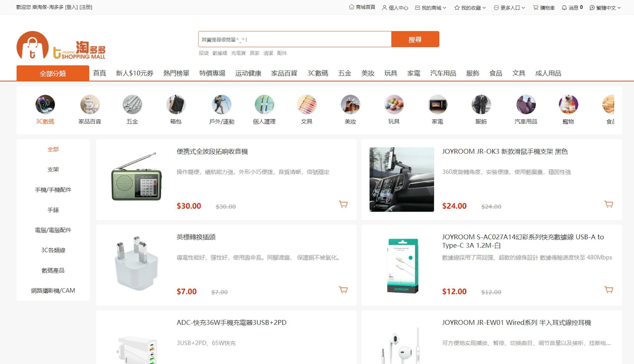Open 新人$10元券 navigation item
Screen dimensions: 634x364
pyautogui.click(x=135, y=73)
